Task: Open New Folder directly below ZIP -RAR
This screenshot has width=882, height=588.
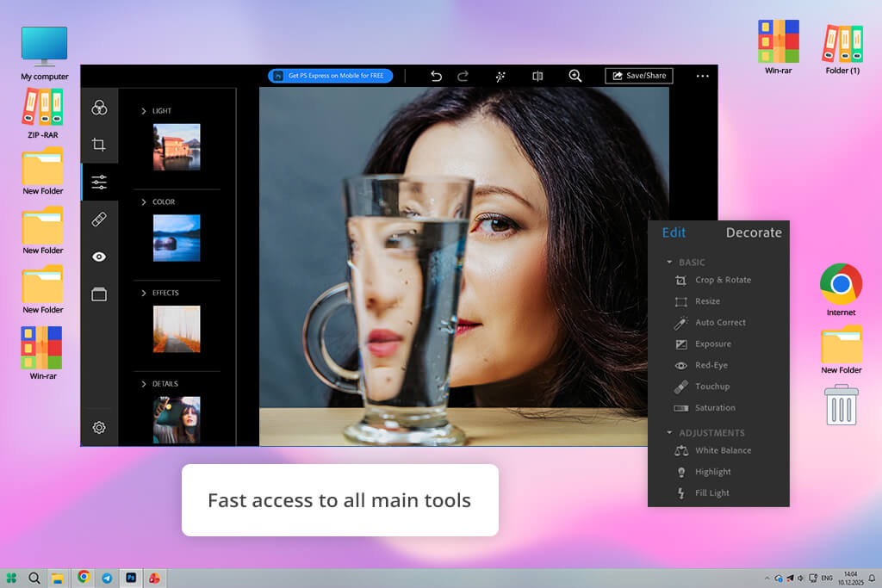Action: click(x=43, y=171)
